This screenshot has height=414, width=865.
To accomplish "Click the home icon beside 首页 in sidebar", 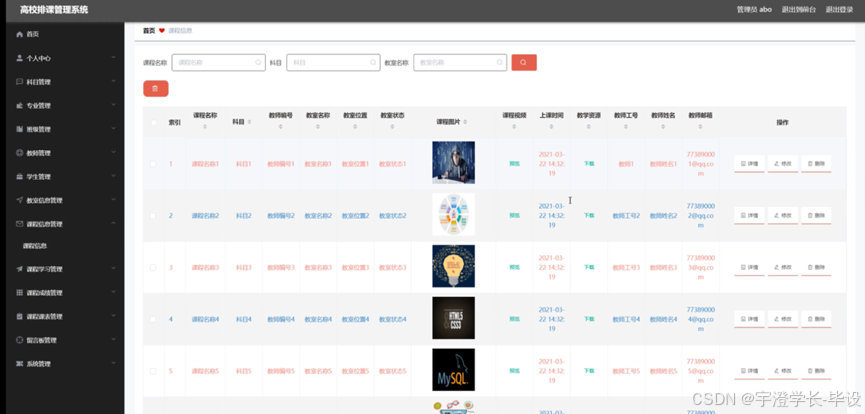I will pos(20,34).
